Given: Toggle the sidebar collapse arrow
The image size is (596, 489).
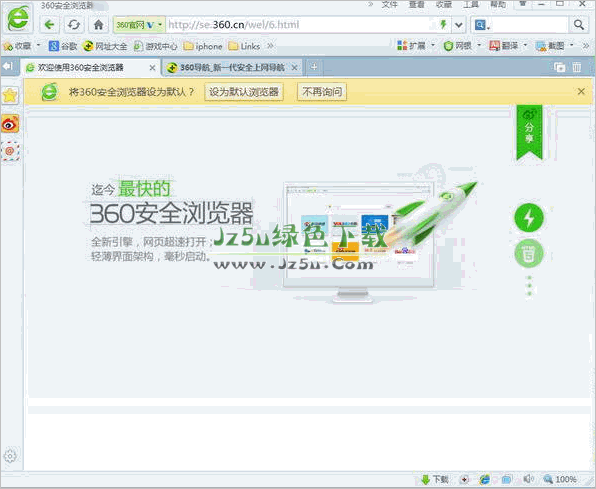Looking at the screenshot, I should click(8, 67).
